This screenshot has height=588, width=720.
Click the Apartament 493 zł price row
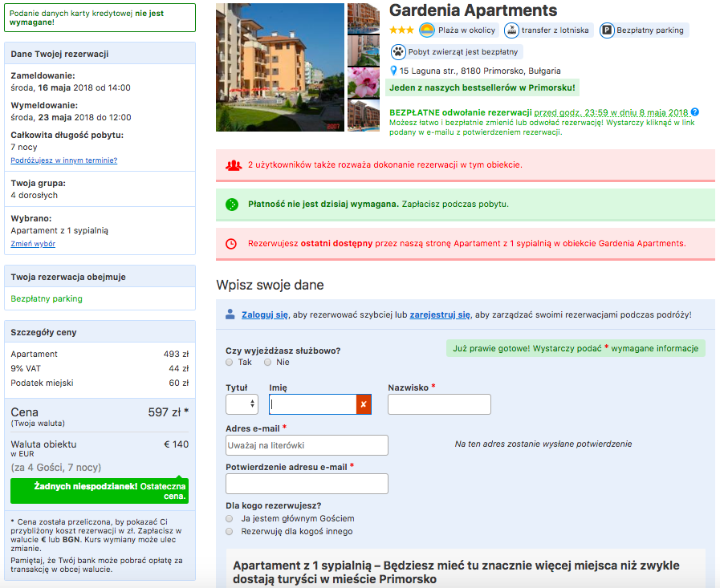100,354
